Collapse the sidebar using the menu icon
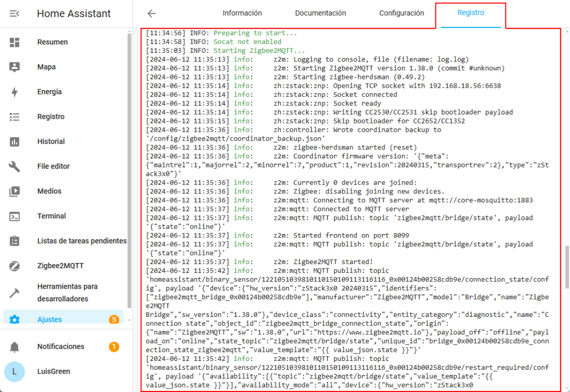The height and width of the screenshot is (392, 570). (15, 14)
